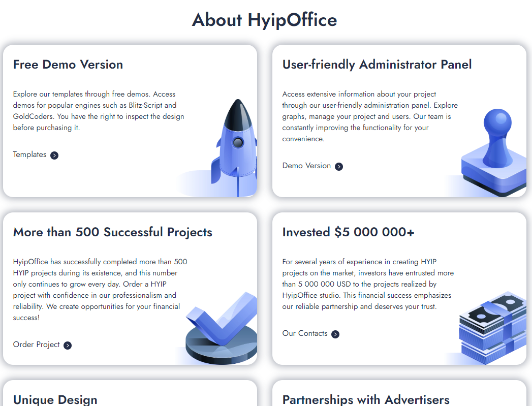Screen dimensions: 532x406
Task: Click the About HyipOffice heading
Action: [x=265, y=20]
